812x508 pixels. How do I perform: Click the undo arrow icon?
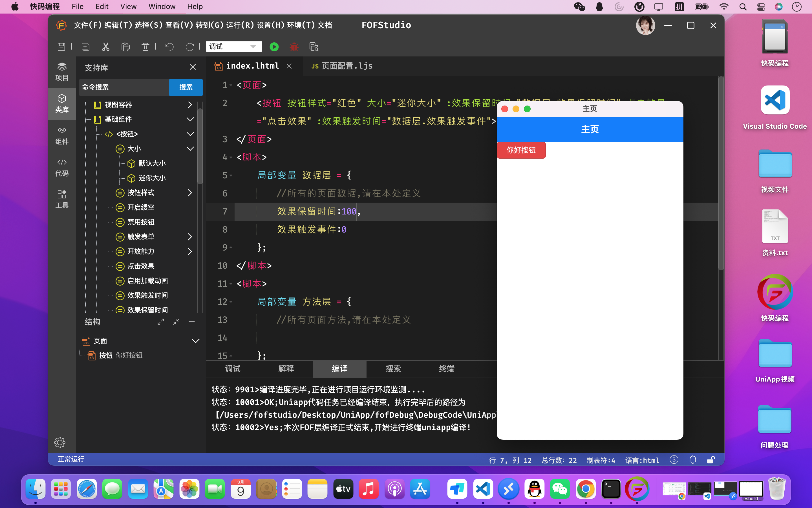pyautogui.click(x=169, y=47)
